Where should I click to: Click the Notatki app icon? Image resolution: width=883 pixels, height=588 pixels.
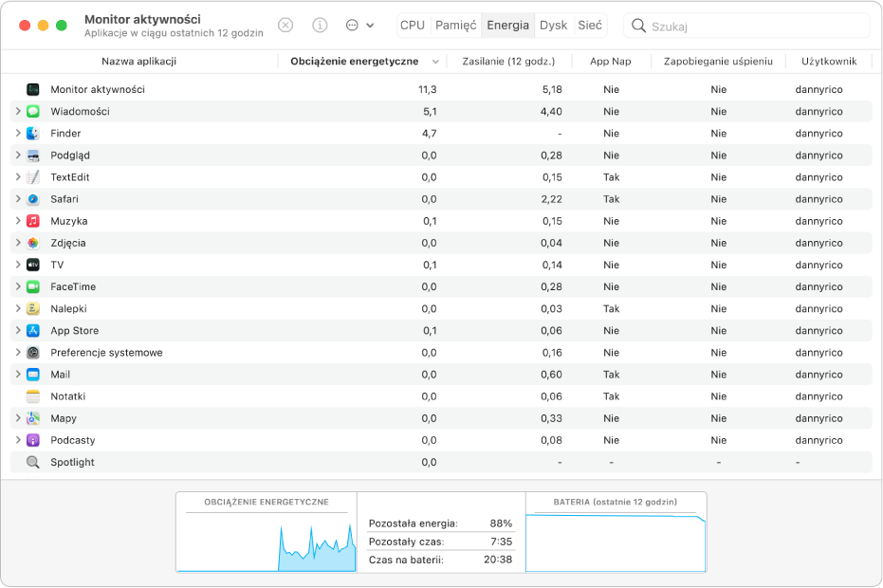pyautogui.click(x=33, y=396)
